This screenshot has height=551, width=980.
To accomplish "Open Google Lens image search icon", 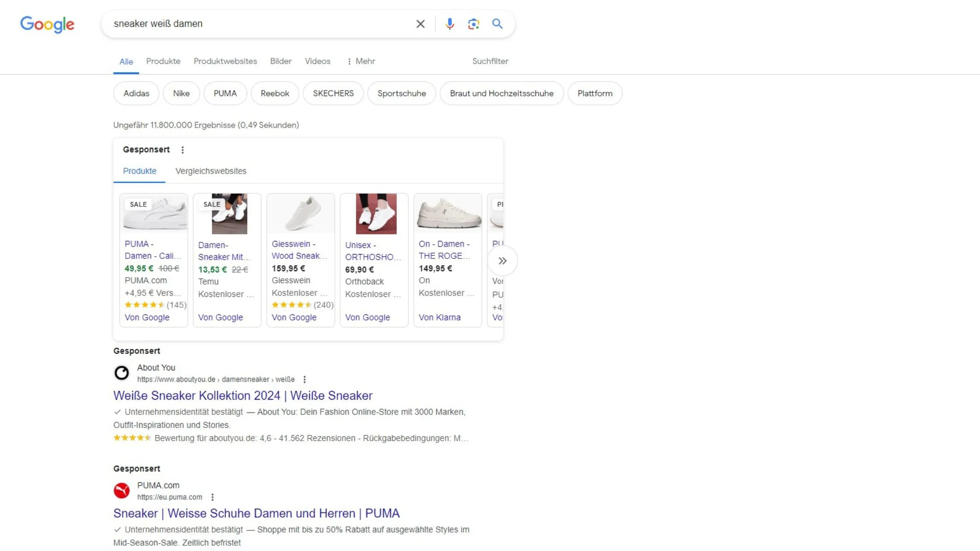I will coord(473,24).
